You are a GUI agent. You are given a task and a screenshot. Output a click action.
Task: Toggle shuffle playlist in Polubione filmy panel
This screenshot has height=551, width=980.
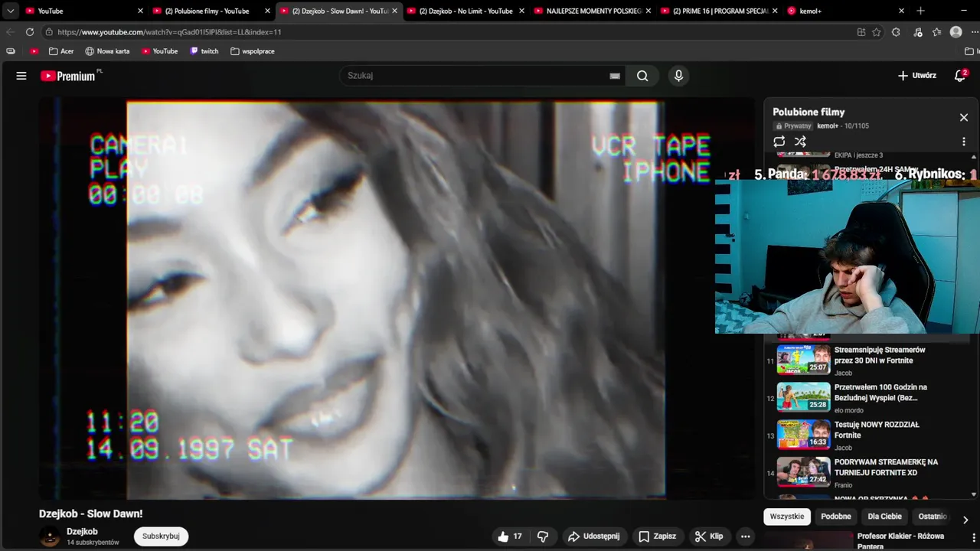click(x=800, y=142)
